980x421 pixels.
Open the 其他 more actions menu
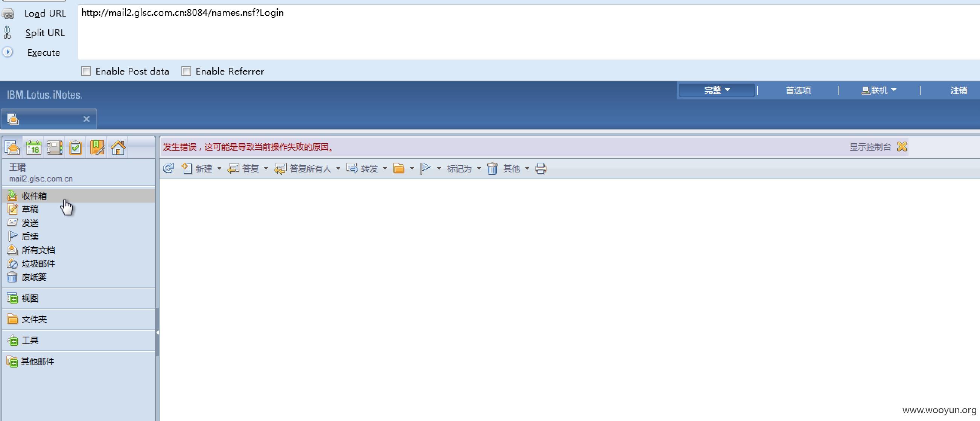click(x=516, y=169)
